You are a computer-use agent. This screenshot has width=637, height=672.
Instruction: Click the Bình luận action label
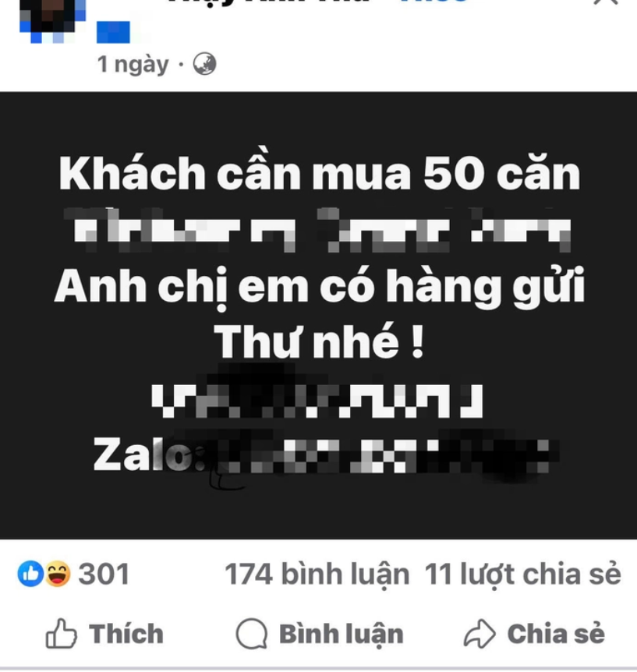[342, 635]
